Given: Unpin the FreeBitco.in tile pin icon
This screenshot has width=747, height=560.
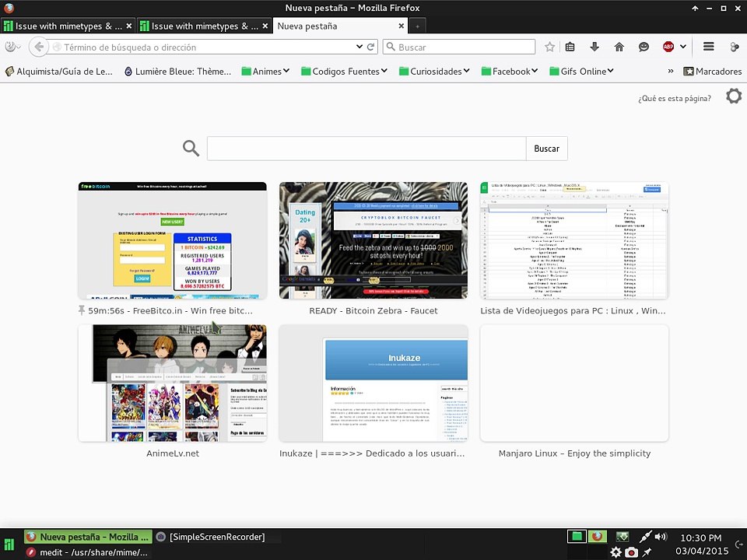Looking at the screenshot, I should pyautogui.click(x=82, y=310).
